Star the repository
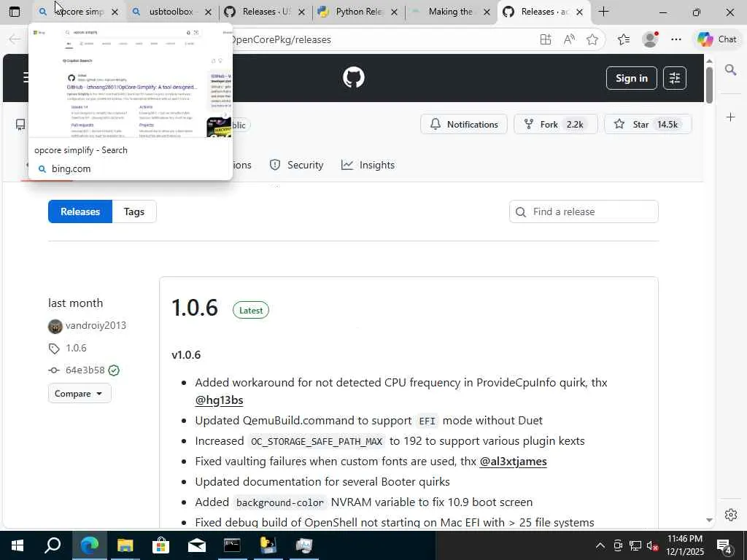The height and width of the screenshot is (560, 747). (648, 124)
